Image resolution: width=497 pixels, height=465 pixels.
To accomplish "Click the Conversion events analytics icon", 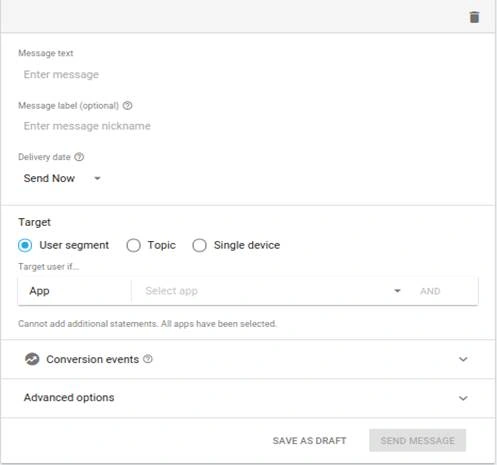I will pyautogui.click(x=32, y=359).
